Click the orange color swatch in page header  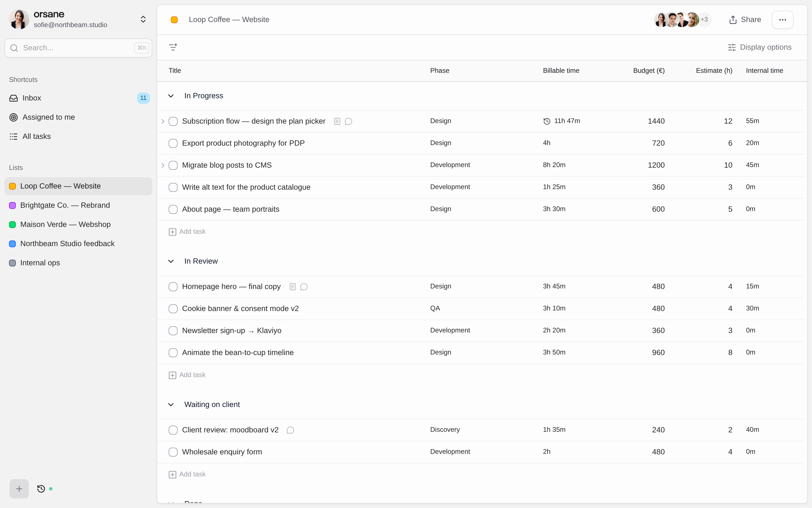pos(174,20)
